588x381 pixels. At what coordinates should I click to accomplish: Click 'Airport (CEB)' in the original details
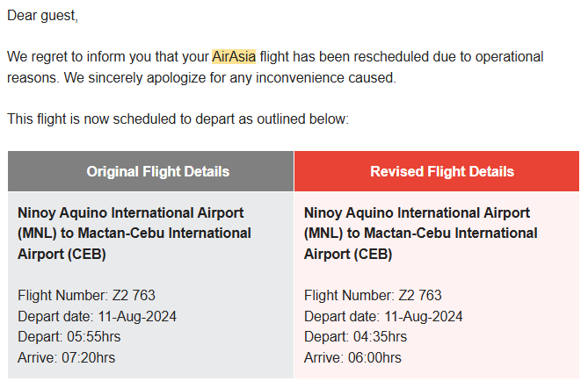click(x=62, y=254)
